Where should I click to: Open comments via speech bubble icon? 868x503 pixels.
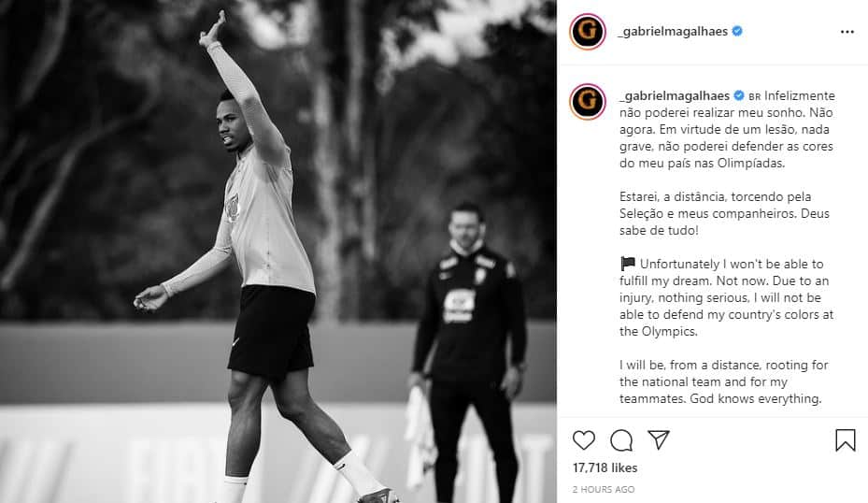click(x=621, y=440)
